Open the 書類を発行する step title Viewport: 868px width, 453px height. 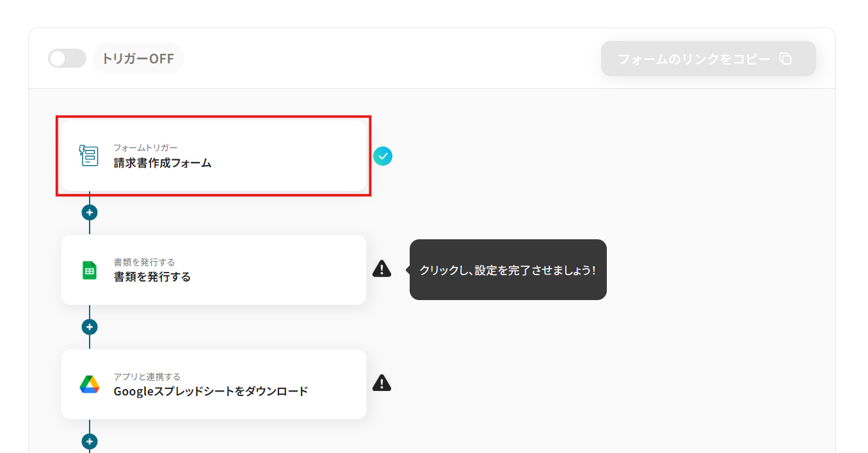click(x=152, y=277)
